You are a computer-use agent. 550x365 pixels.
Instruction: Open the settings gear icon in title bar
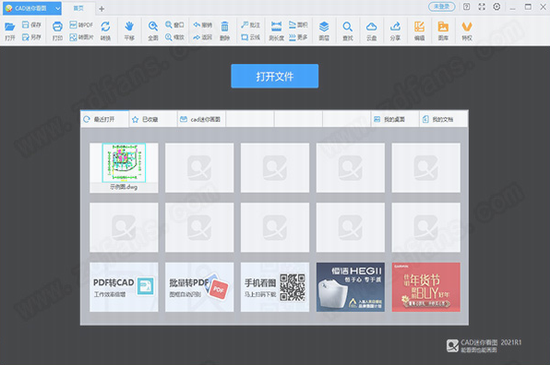click(497, 7)
